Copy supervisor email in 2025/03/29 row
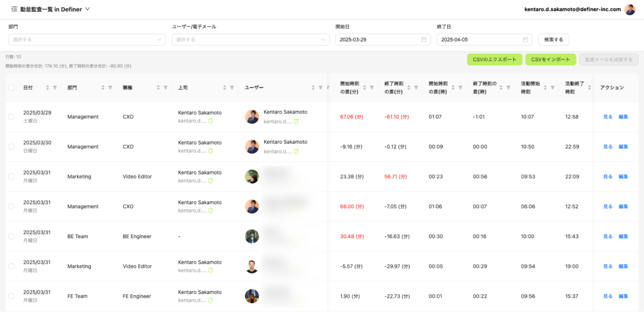 coord(211,121)
